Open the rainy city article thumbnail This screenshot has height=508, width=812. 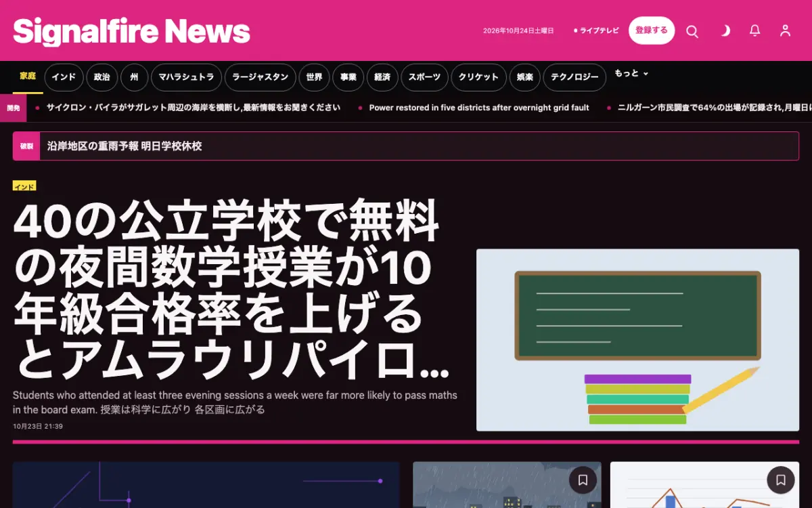[x=507, y=485]
